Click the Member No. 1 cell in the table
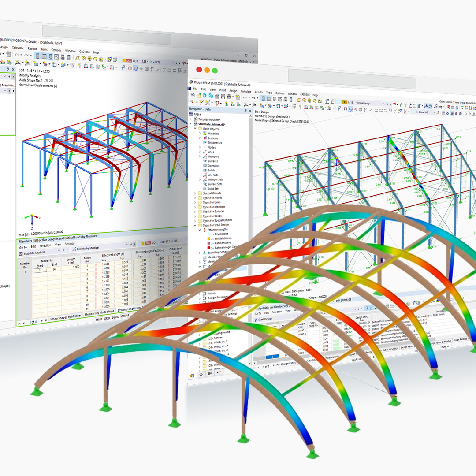Screen dimensions: 476x476 tap(25, 271)
